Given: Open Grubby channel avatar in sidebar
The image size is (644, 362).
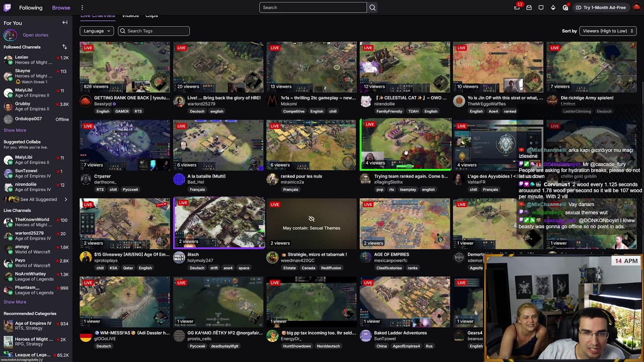Looking at the screenshot, I should click(8, 106).
